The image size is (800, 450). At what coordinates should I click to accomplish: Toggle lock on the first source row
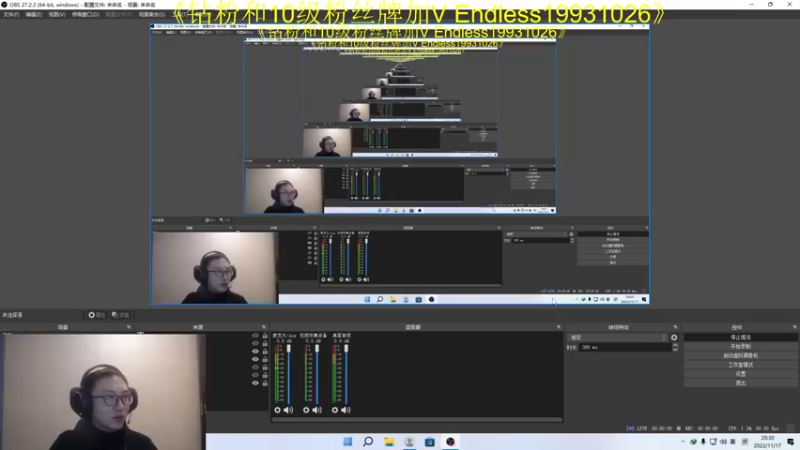[x=265, y=336]
